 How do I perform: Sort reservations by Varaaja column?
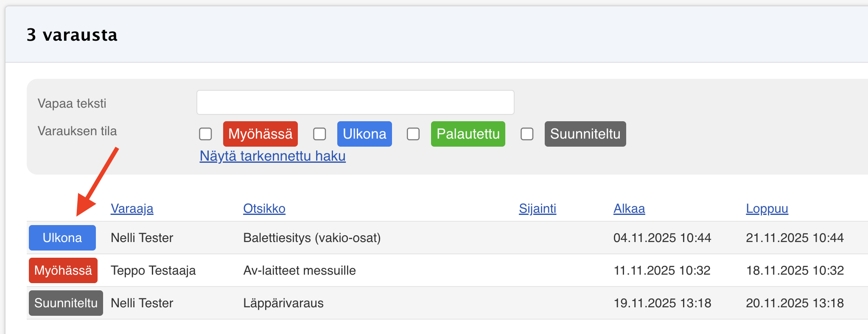[x=132, y=209]
